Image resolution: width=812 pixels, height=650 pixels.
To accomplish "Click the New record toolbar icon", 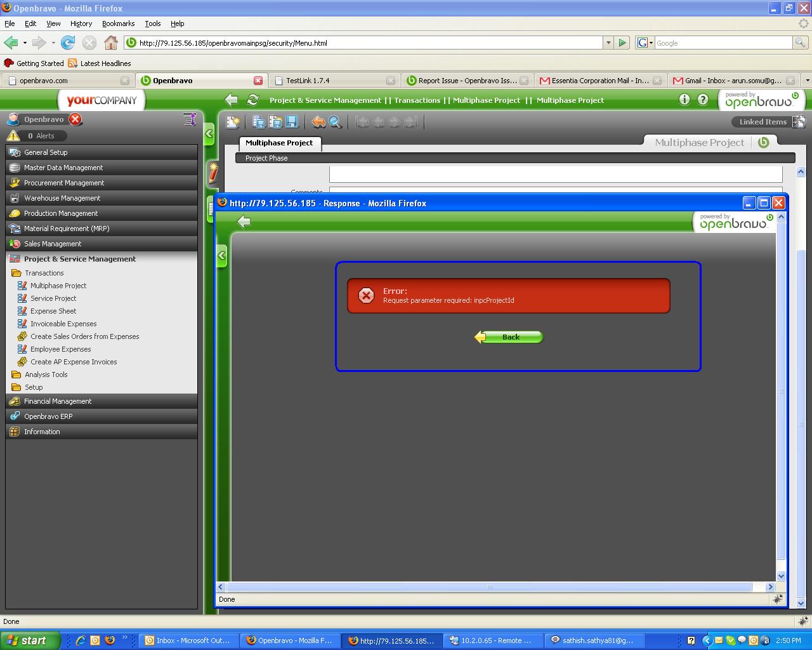I will [233, 122].
